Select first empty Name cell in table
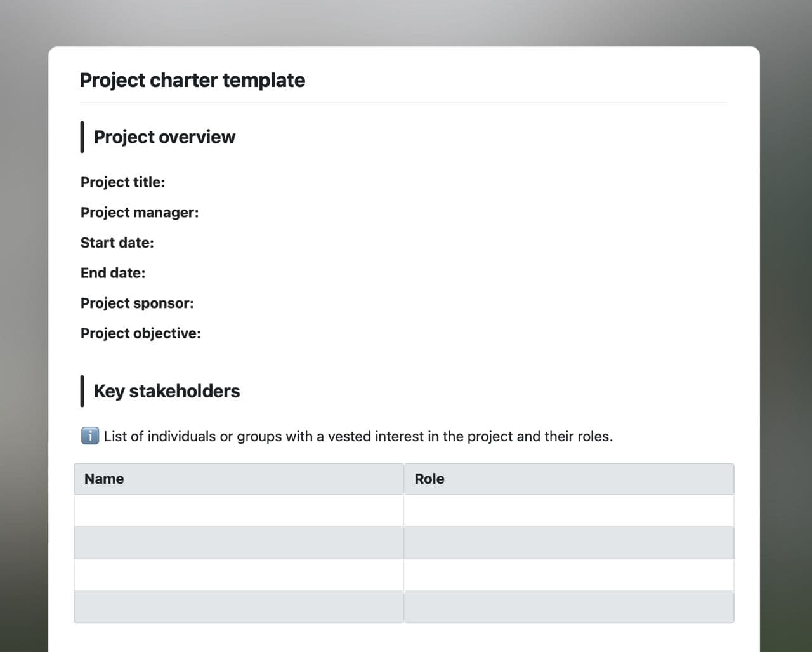 [x=239, y=511]
